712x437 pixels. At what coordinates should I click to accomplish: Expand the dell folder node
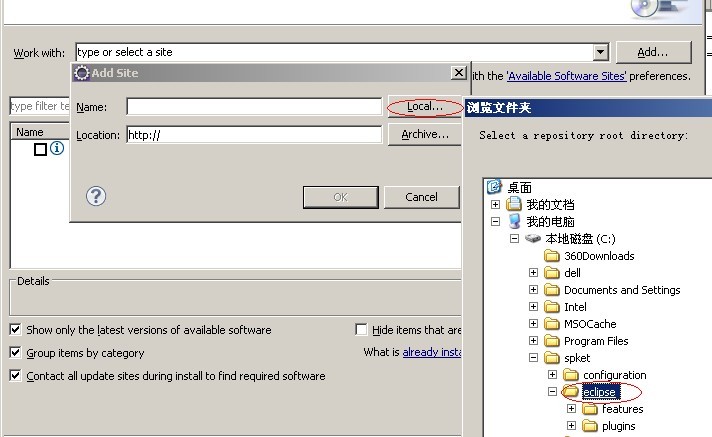coord(534,273)
